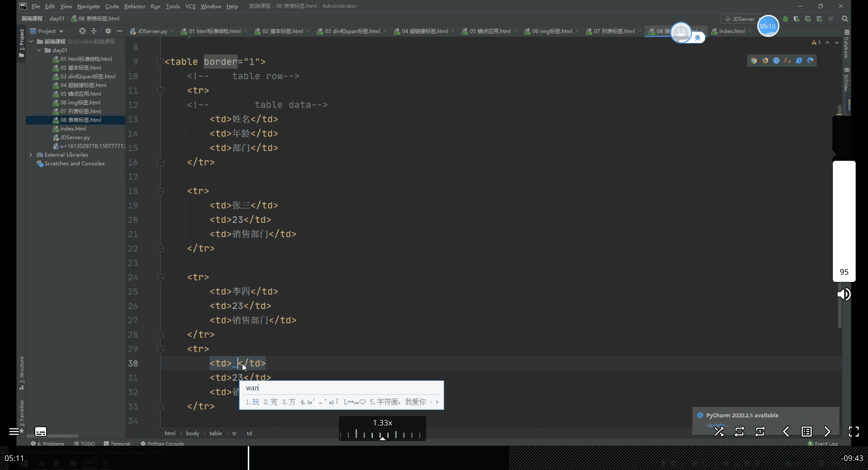
Task: Open the Event Log
Action: pyautogui.click(x=823, y=443)
